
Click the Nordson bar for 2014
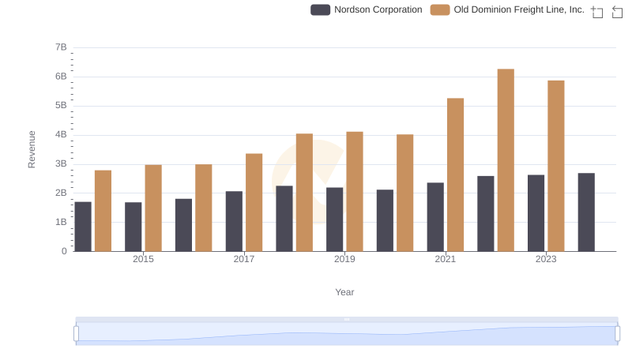pos(83,227)
